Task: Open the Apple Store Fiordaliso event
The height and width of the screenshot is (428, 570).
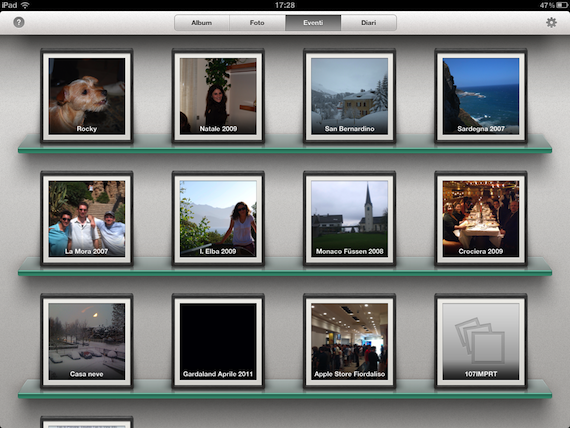Action: click(349, 341)
